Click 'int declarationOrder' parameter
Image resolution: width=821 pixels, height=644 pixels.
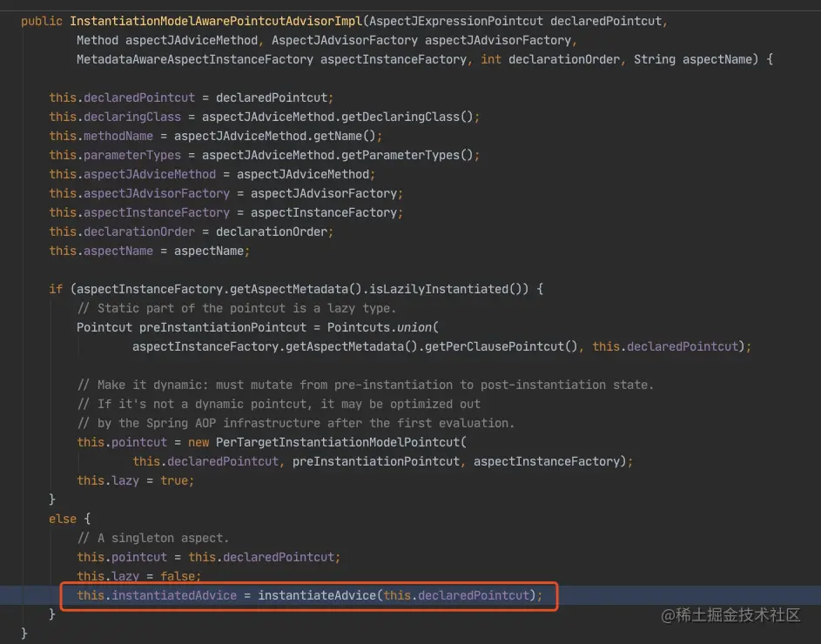click(x=549, y=60)
